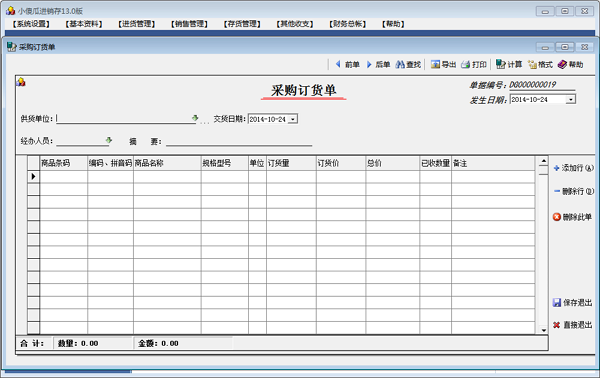Open the 销售管理 menu
The width and height of the screenshot is (600, 378).
click(189, 24)
